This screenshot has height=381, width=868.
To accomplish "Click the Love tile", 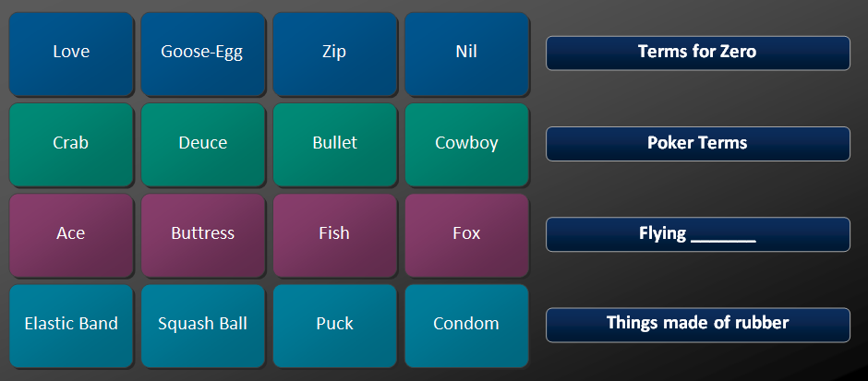I will pyautogui.click(x=71, y=54).
